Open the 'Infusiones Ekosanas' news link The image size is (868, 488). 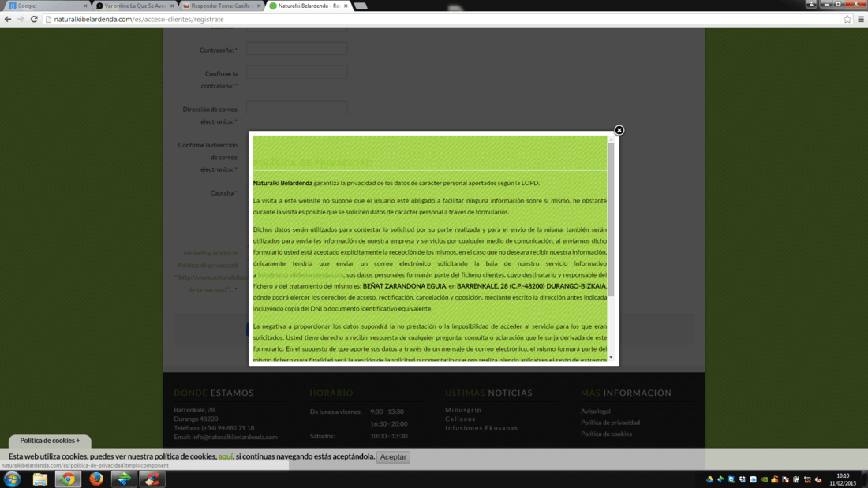[481, 428]
